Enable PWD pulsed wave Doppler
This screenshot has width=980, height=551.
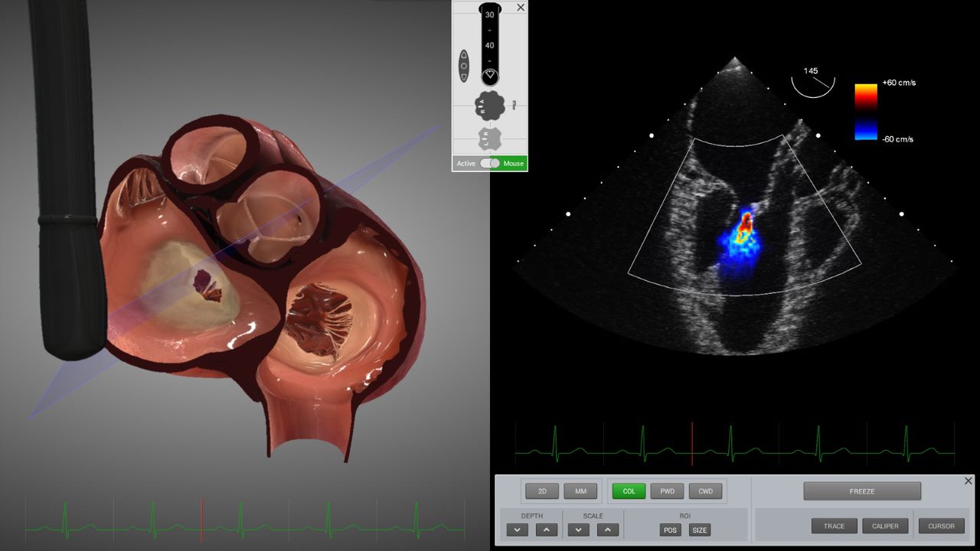point(667,491)
